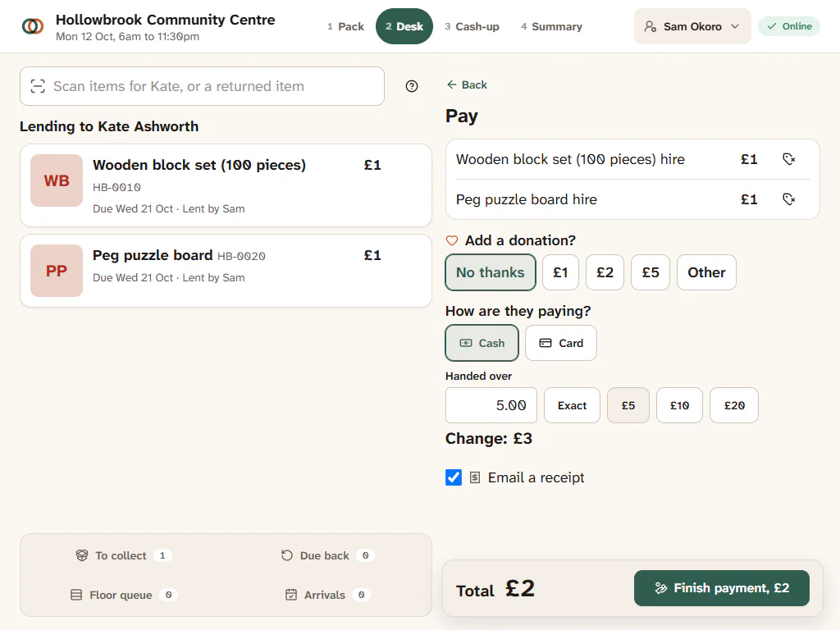The image size is (840, 630).
Task: Click the discount tag icon for Peg puzzle board hire
Action: (x=788, y=199)
